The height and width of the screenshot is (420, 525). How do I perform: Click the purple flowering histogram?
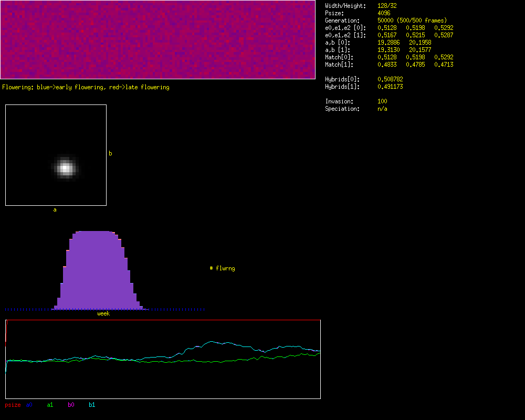[x=100, y=270]
